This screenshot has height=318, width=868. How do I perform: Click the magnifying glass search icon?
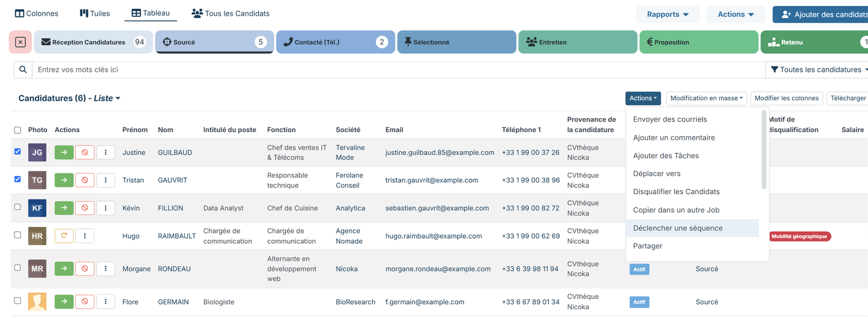pyautogui.click(x=23, y=70)
